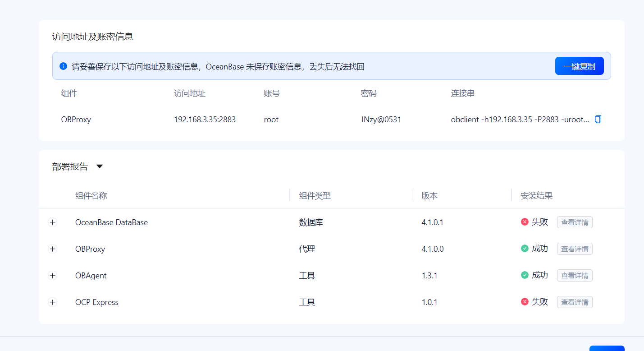644x351 pixels.
Task: Select the password JNzy@0531
Action: (x=381, y=120)
